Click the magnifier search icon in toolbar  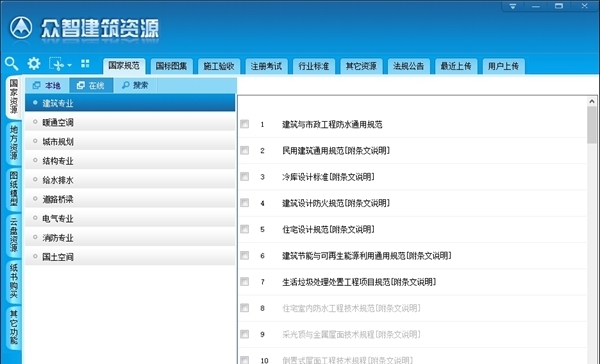(11, 64)
